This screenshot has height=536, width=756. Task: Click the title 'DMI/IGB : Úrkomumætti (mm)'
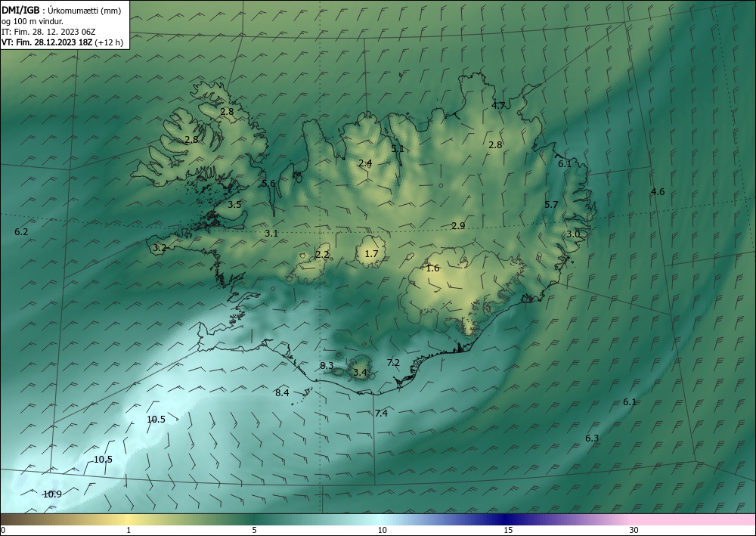tap(61, 10)
